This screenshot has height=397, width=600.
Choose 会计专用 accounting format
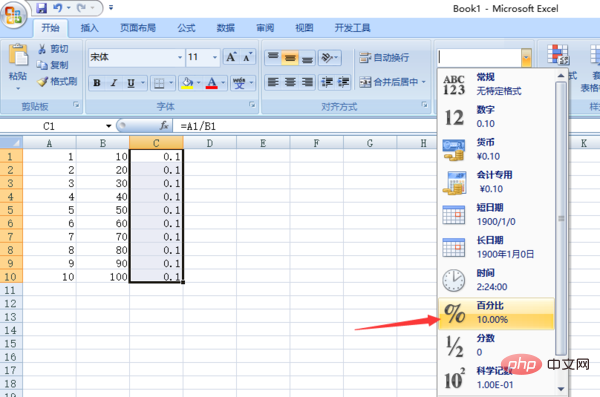click(496, 182)
